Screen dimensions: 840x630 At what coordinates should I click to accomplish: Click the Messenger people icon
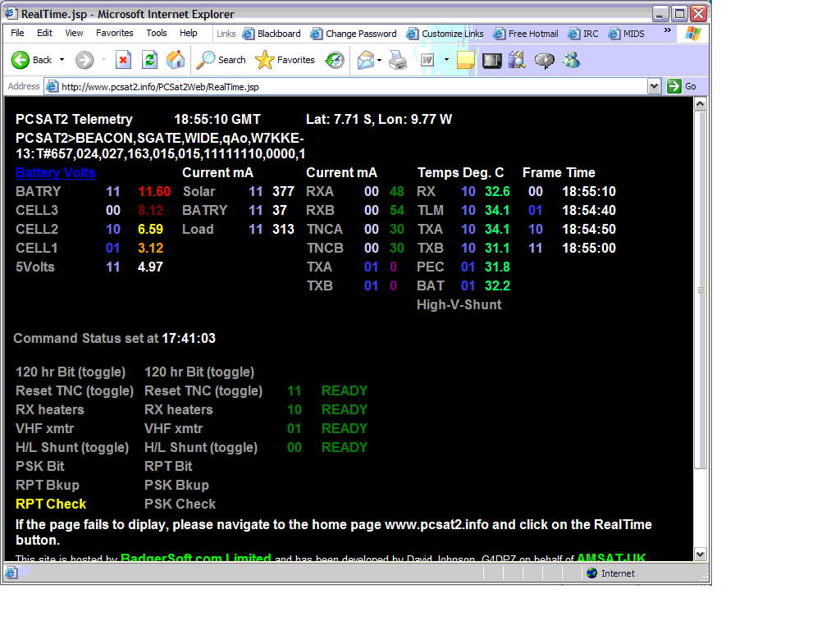click(572, 60)
